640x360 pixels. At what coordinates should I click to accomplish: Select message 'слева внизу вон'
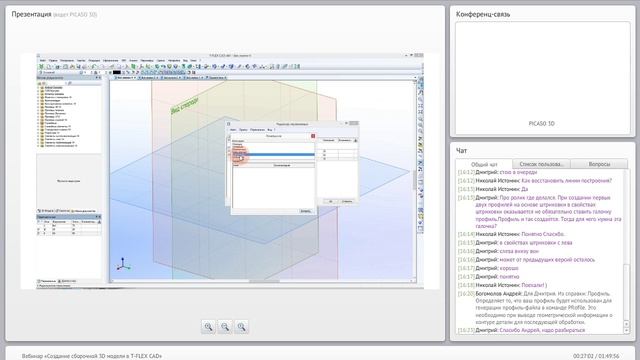pyautogui.click(x=519, y=251)
